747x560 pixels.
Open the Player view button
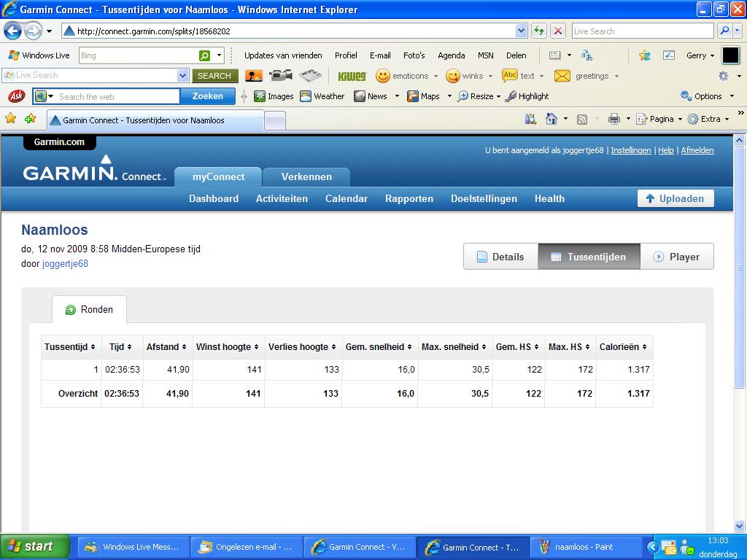677,257
